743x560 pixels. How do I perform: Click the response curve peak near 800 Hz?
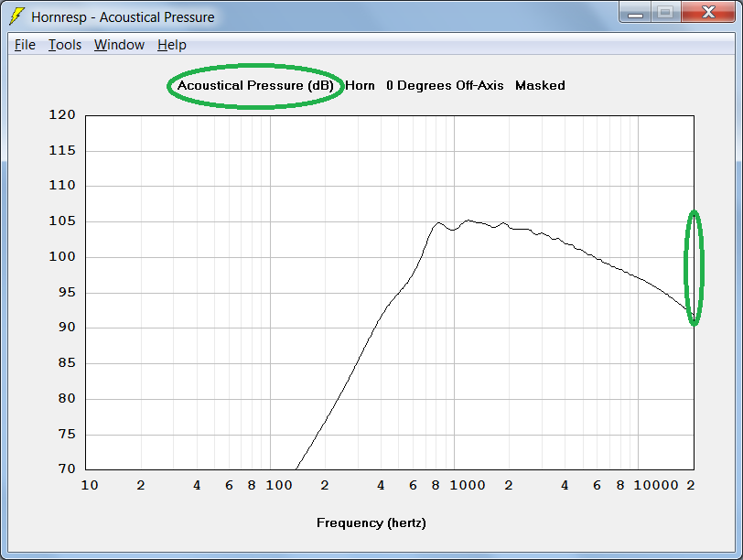click(438, 222)
